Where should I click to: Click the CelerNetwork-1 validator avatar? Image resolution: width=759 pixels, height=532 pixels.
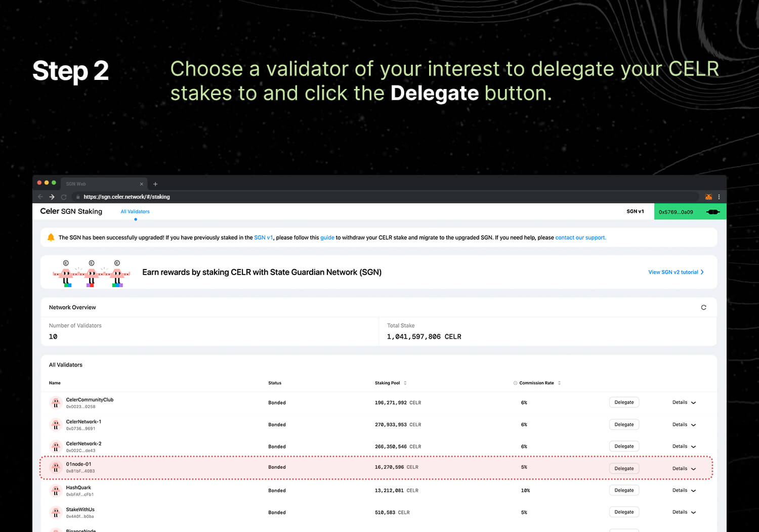(56, 425)
